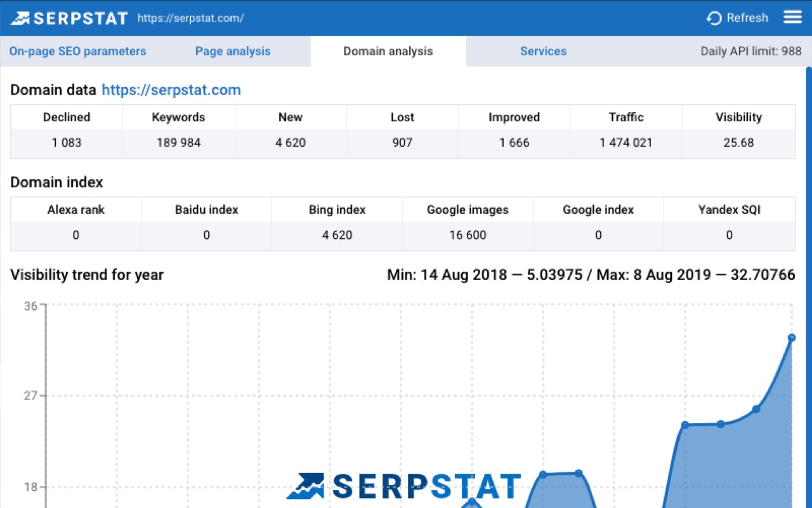Click the Keywords column header
The height and width of the screenshot is (508, 812).
click(178, 117)
